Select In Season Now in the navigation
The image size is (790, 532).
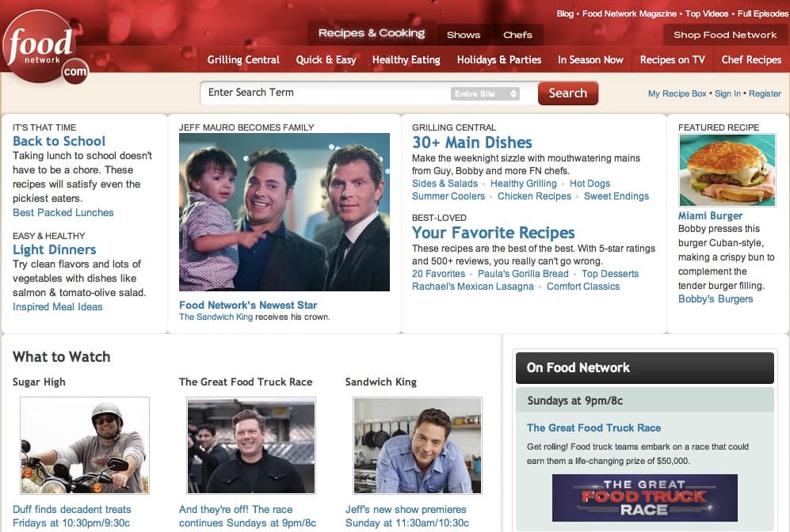pos(590,59)
